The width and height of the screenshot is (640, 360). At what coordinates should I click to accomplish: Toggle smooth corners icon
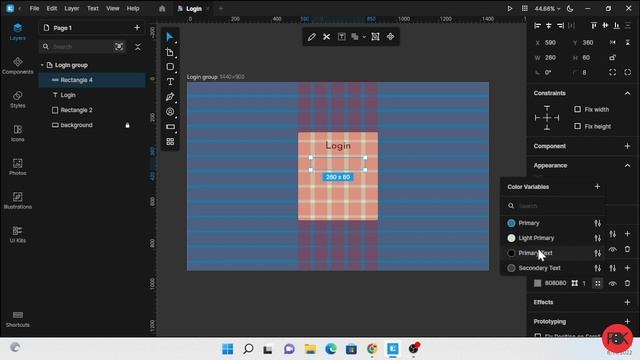point(628,72)
